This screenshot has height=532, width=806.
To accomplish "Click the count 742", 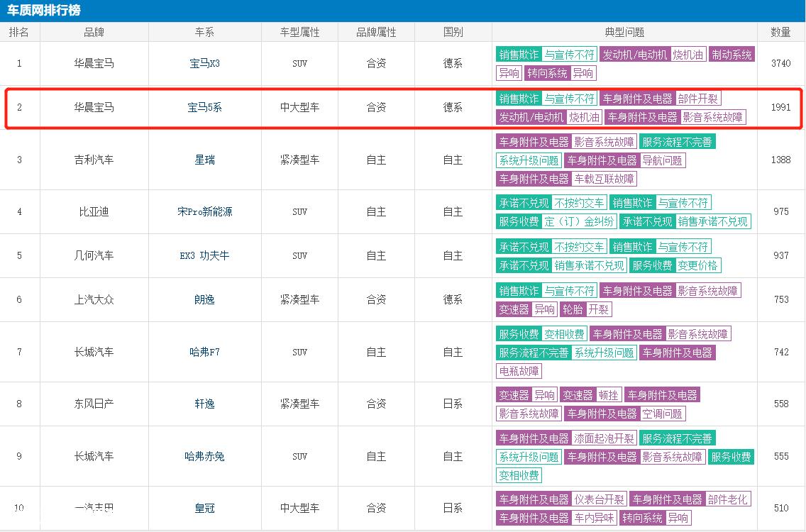I will pyautogui.click(x=780, y=352).
